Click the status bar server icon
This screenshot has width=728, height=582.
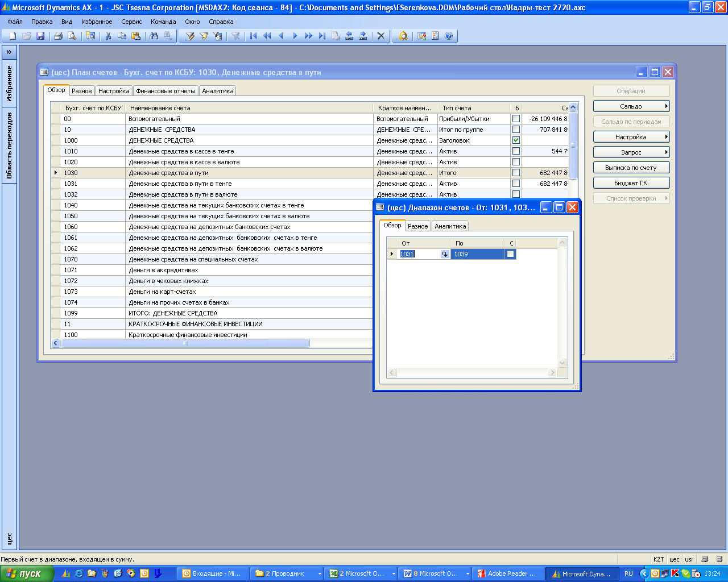click(x=719, y=559)
